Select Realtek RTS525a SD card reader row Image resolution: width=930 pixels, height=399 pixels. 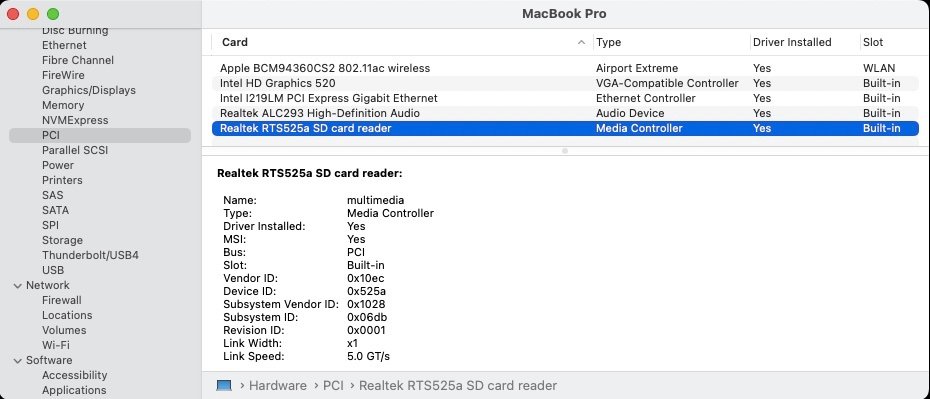coord(565,128)
